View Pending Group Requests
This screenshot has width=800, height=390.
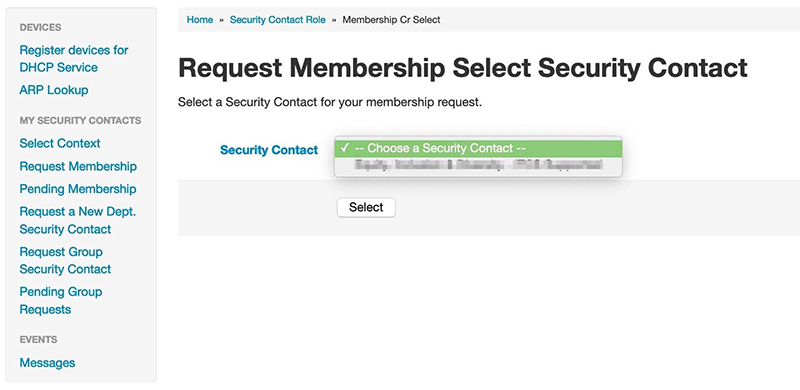61,301
